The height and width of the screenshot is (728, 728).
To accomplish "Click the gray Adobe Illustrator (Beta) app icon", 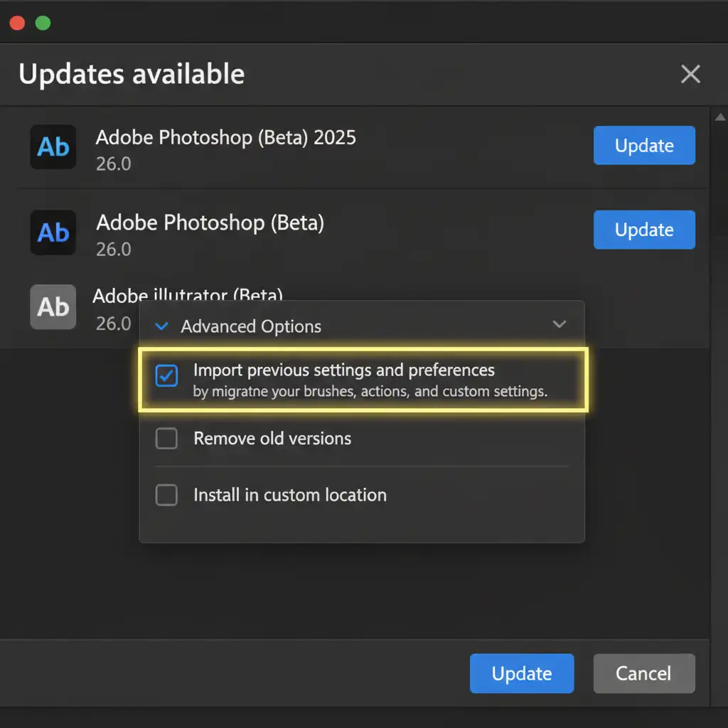I will point(53,306).
